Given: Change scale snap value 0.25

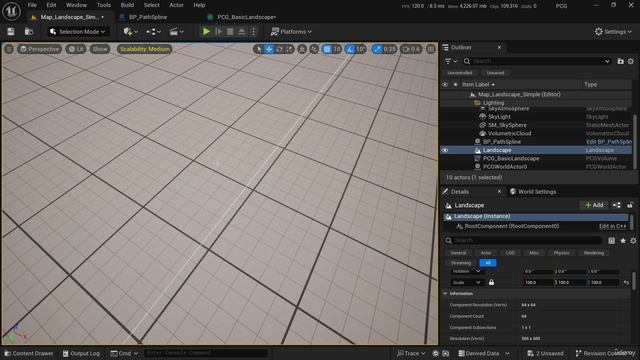Looking at the screenshot, I should point(389,49).
